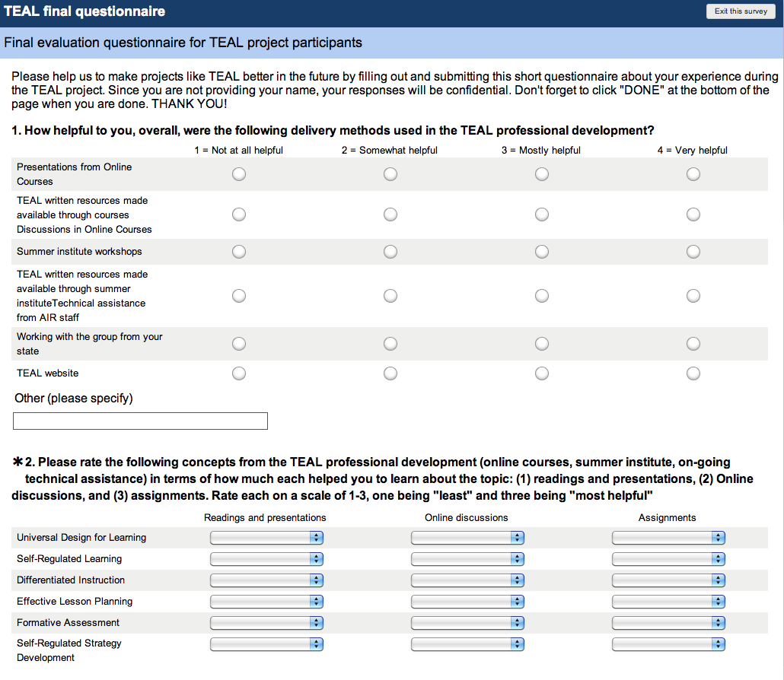Select Somewhat helpful for TEAL website
The height and width of the screenshot is (680, 784).
(390, 373)
